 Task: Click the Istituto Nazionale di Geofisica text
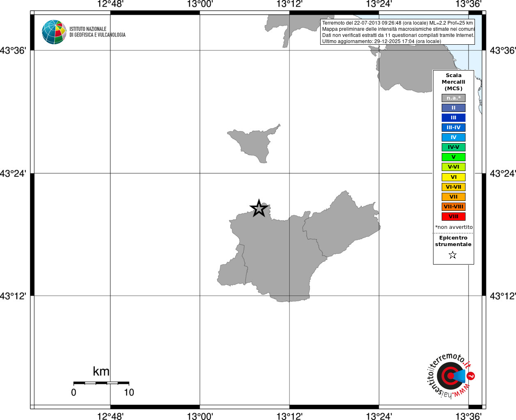point(97,32)
